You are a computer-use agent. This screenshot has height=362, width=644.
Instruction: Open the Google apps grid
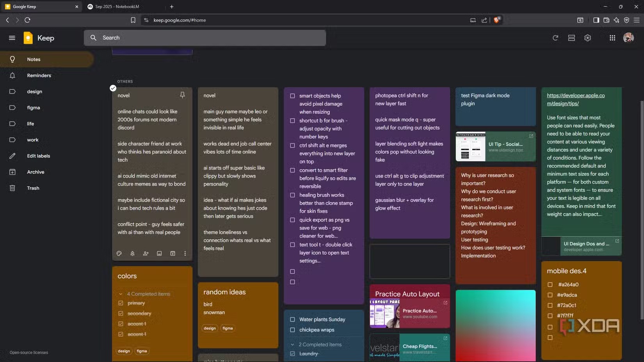pyautogui.click(x=612, y=38)
